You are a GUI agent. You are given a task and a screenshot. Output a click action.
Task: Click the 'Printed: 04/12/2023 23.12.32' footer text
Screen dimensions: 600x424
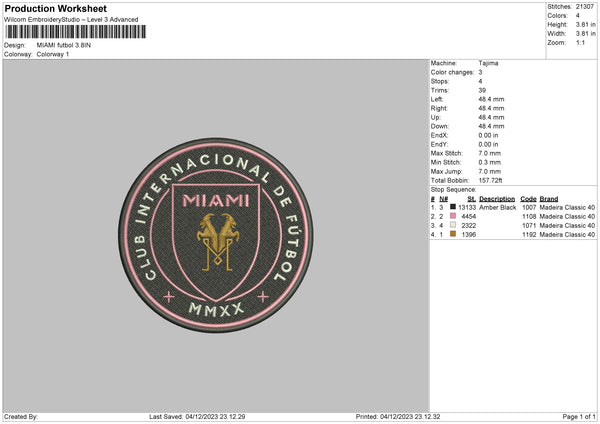pyautogui.click(x=398, y=416)
